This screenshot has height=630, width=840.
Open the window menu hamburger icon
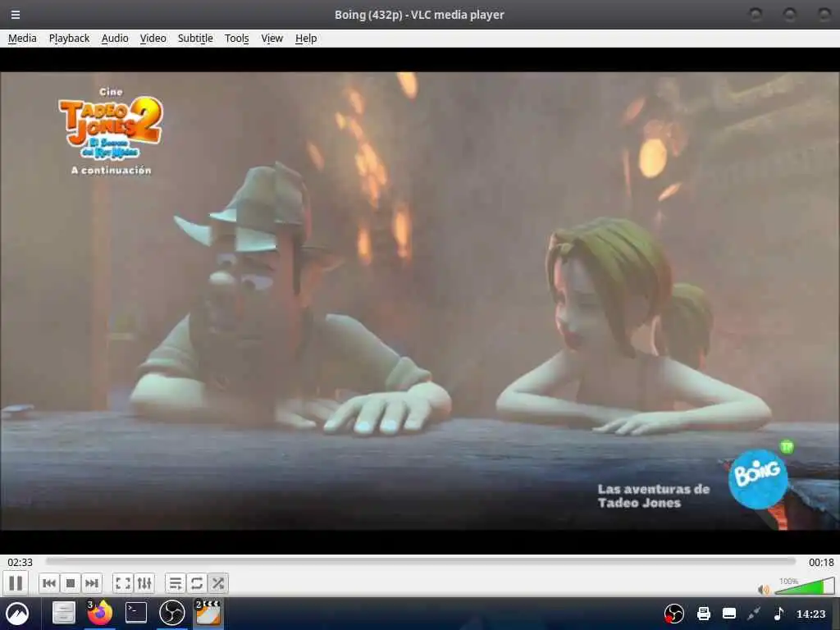point(16,15)
